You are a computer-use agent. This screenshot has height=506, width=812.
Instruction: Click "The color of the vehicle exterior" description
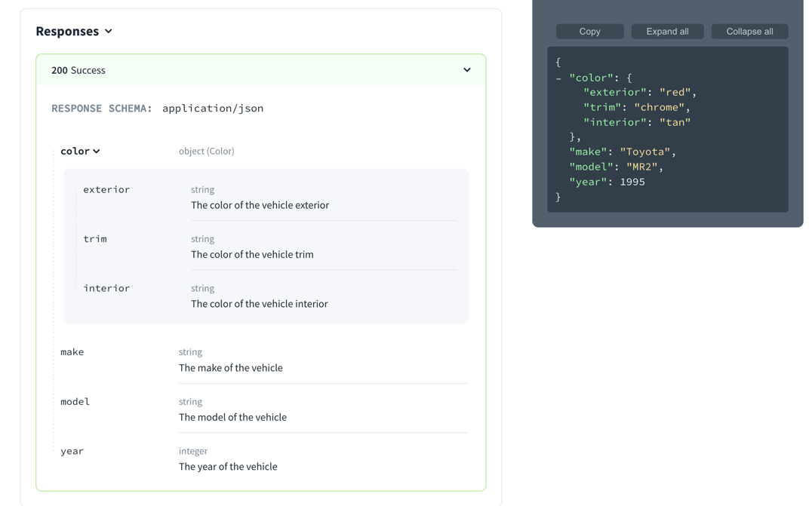(x=260, y=205)
